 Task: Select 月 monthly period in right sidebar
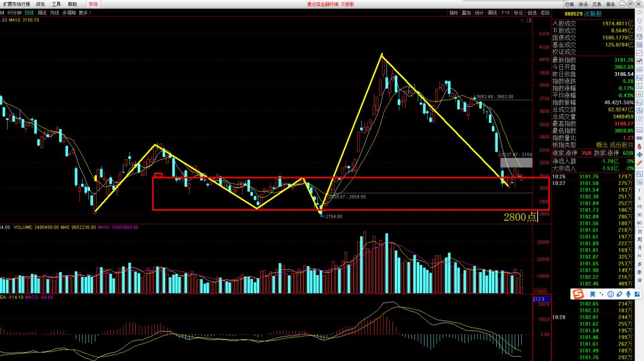click(639, 248)
